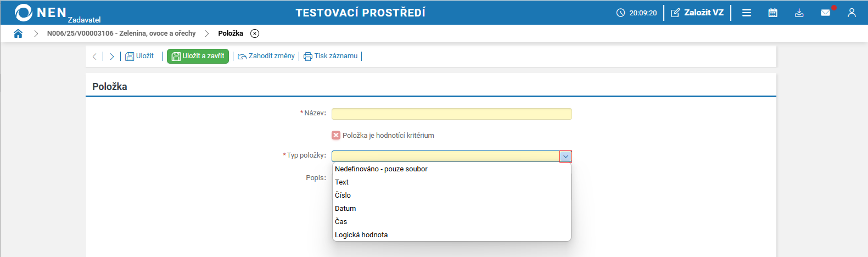Open the user profile icon
Image resolution: width=868 pixels, height=257 pixels.
click(x=852, y=13)
